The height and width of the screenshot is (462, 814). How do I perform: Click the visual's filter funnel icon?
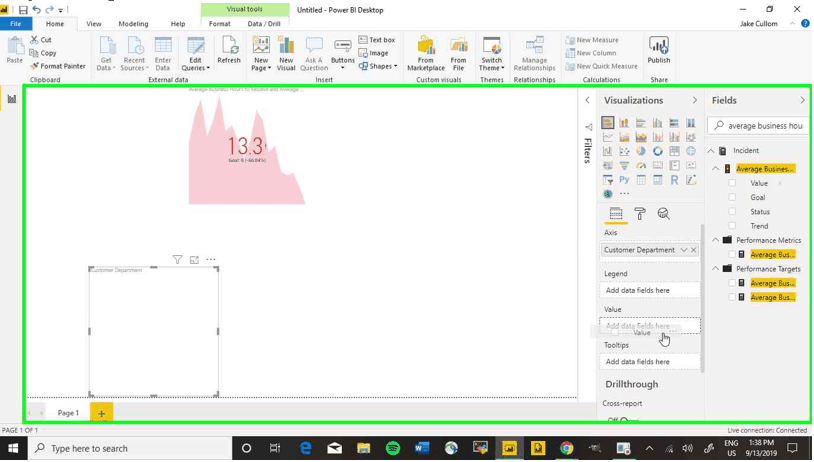(x=177, y=260)
